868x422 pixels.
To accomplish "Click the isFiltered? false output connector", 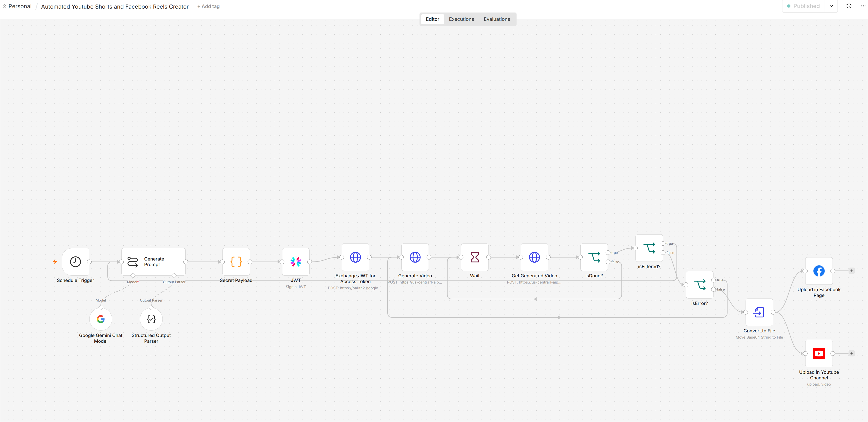I will pyautogui.click(x=663, y=253).
